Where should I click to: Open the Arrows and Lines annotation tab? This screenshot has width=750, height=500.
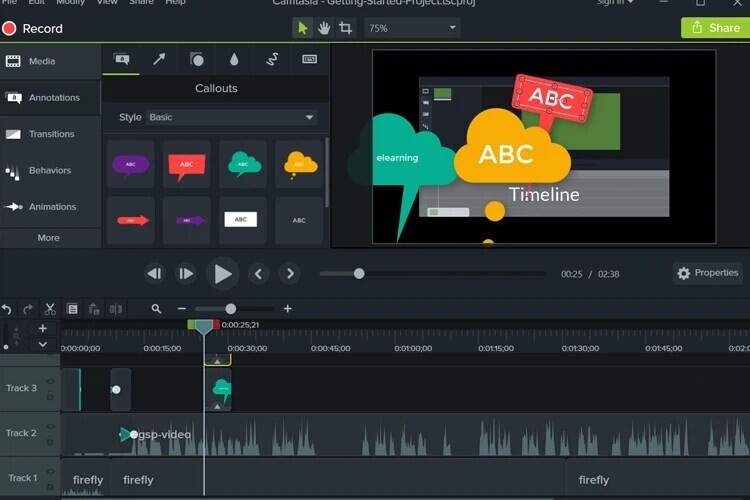coord(158,60)
